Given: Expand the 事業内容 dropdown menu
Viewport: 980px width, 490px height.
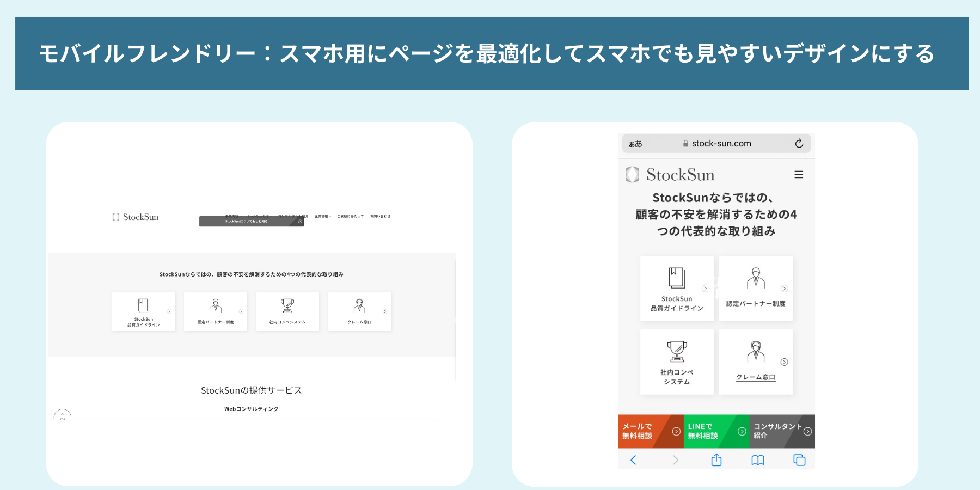Looking at the screenshot, I should (231, 216).
